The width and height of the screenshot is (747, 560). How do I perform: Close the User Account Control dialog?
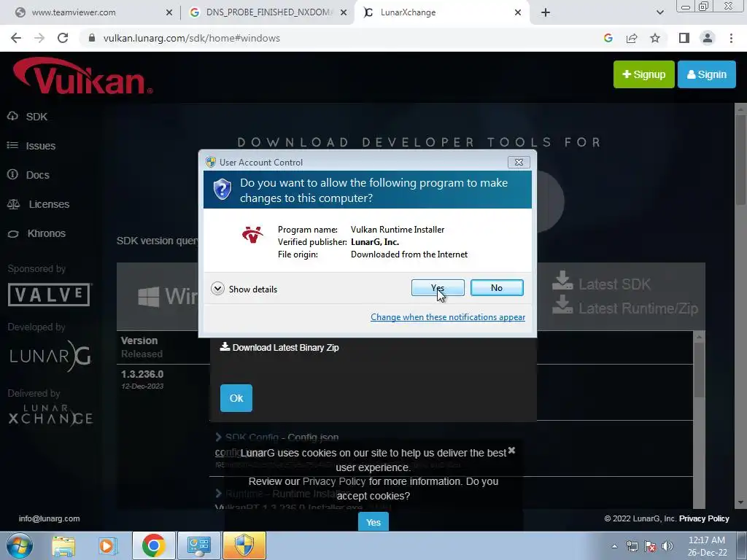[x=519, y=163]
